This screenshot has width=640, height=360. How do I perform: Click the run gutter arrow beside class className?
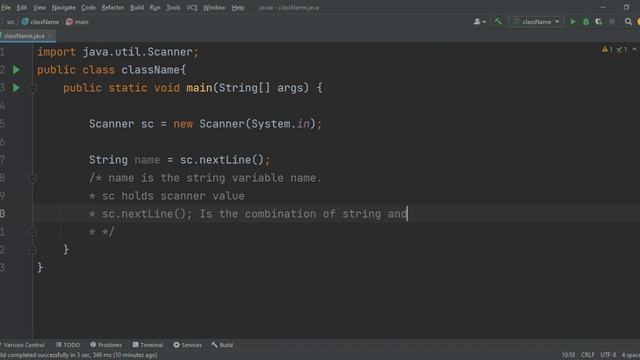(x=16, y=70)
